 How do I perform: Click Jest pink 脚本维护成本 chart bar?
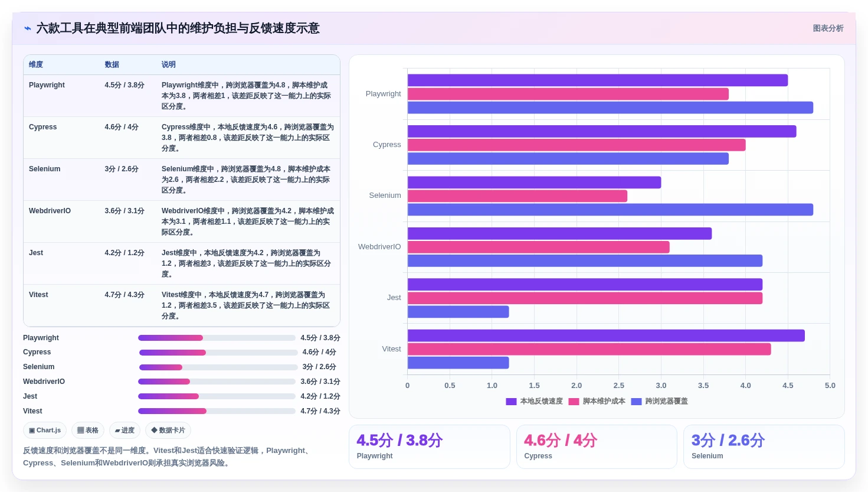coord(585,298)
